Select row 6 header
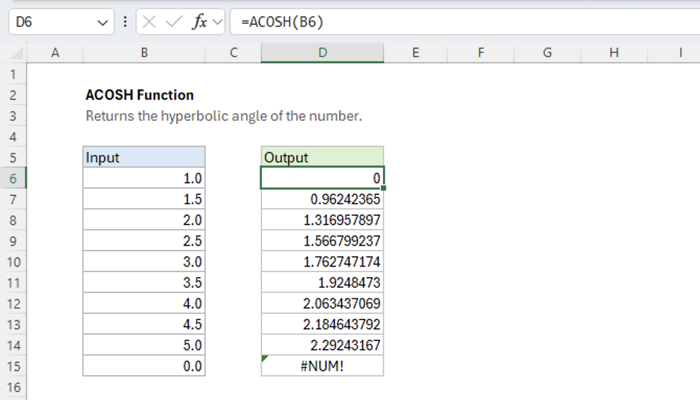 [x=13, y=179]
